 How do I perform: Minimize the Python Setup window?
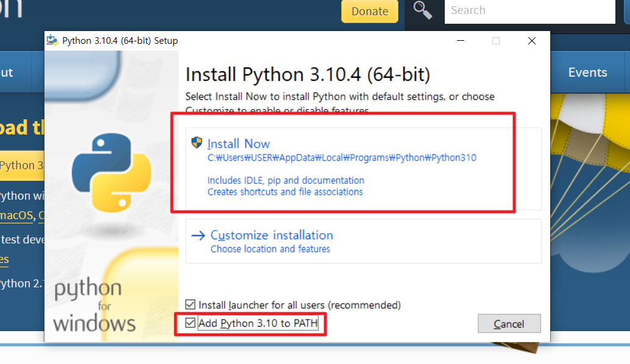click(x=461, y=41)
